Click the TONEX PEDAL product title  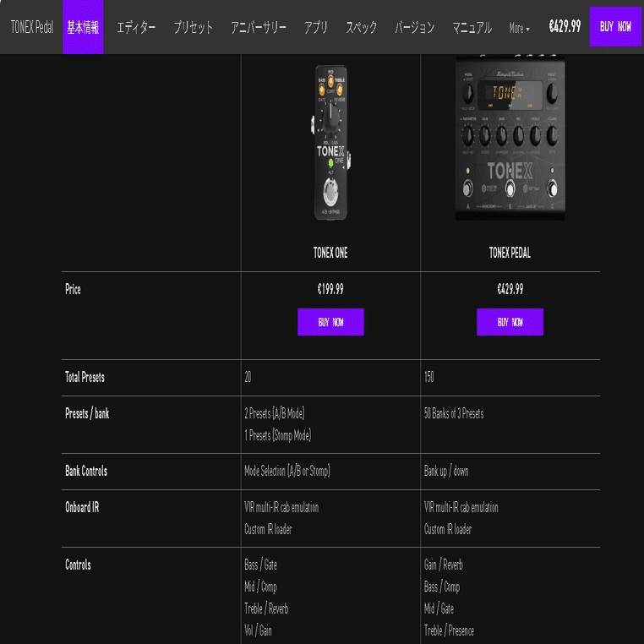[x=510, y=253]
